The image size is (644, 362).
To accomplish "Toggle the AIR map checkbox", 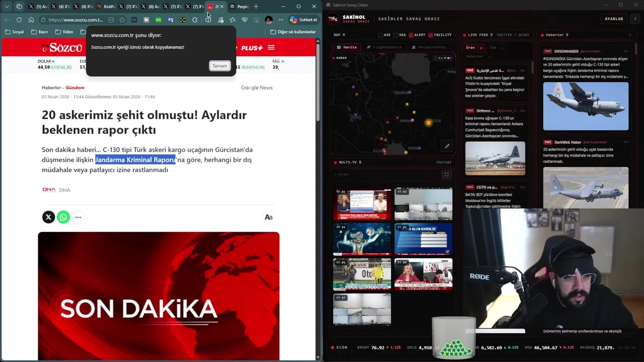I will [x=381, y=35].
